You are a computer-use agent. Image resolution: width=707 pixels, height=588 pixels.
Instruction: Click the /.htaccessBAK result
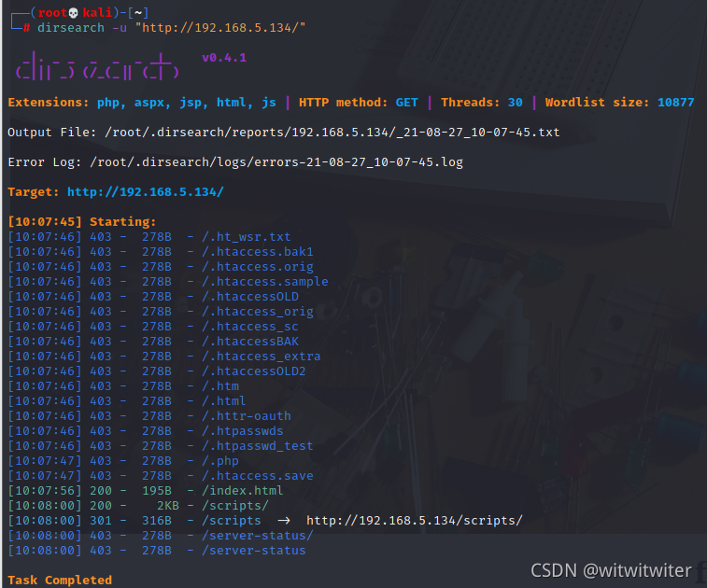[250, 341]
